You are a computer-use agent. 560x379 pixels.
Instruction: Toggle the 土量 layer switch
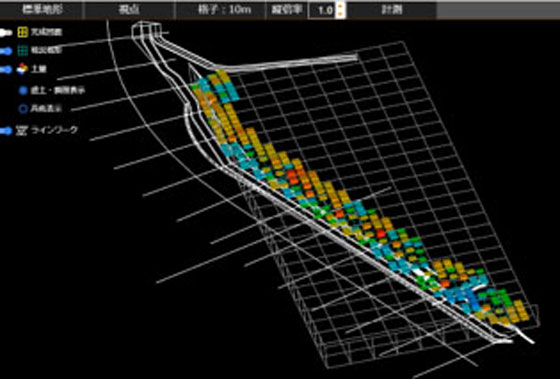(5, 70)
